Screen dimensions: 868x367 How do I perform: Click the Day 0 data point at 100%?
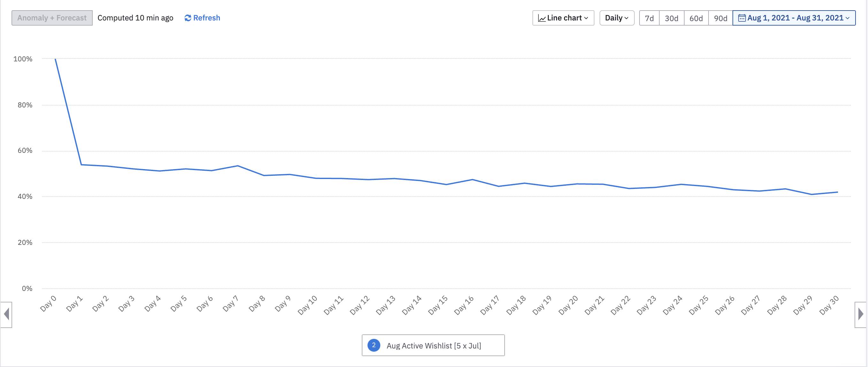pyautogui.click(x=55, y=59)
